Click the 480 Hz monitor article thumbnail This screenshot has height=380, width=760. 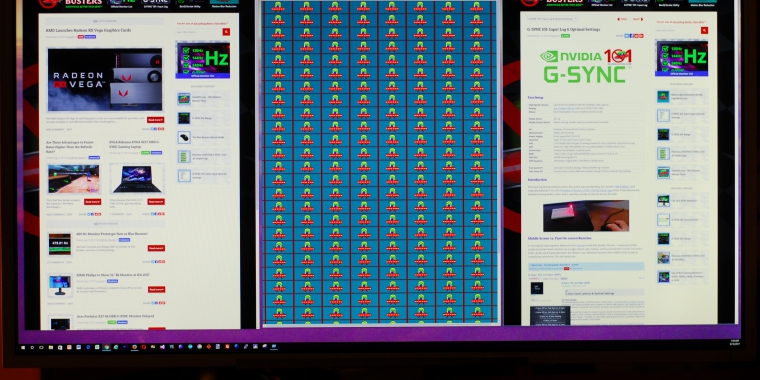point(60,244)
